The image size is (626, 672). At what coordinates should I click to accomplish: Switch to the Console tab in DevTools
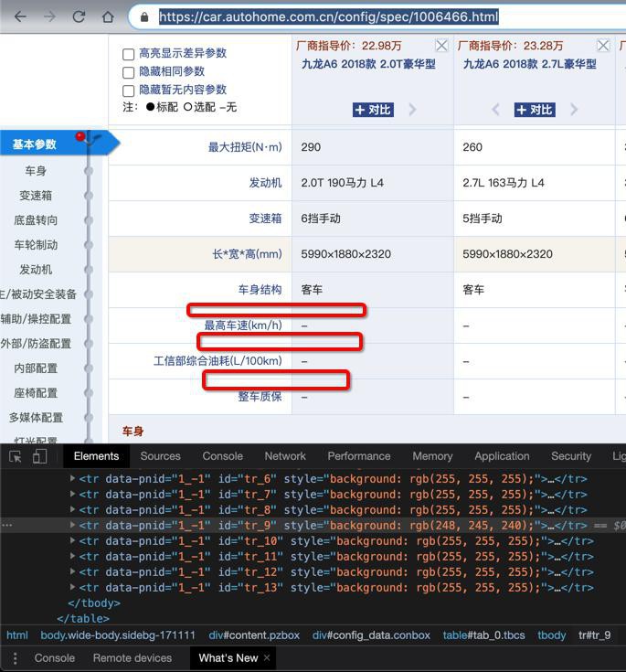pos(222,456)
